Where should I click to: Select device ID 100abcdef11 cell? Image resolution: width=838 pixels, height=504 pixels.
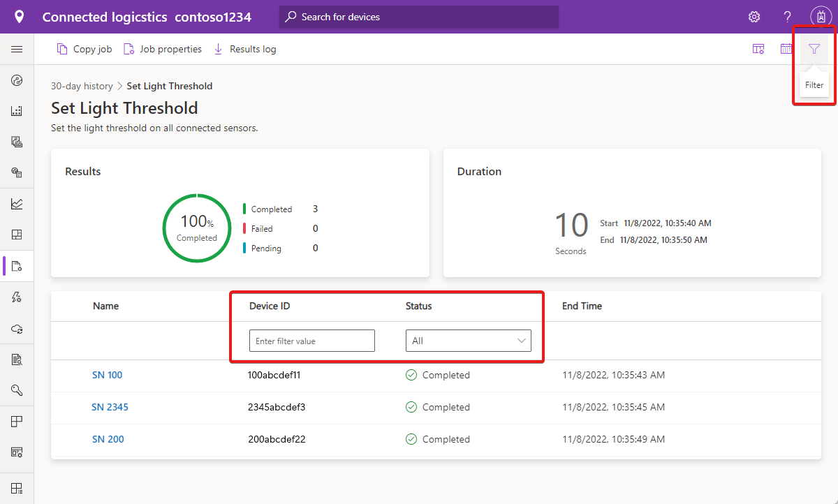pos(274,375)
